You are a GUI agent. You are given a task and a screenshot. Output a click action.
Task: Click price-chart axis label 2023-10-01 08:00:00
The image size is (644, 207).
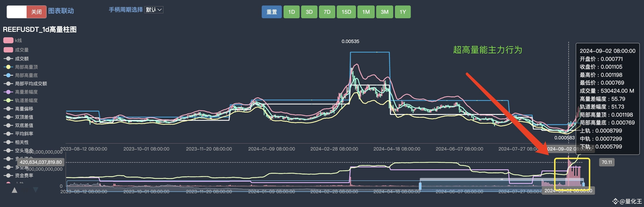pos(146,149)
